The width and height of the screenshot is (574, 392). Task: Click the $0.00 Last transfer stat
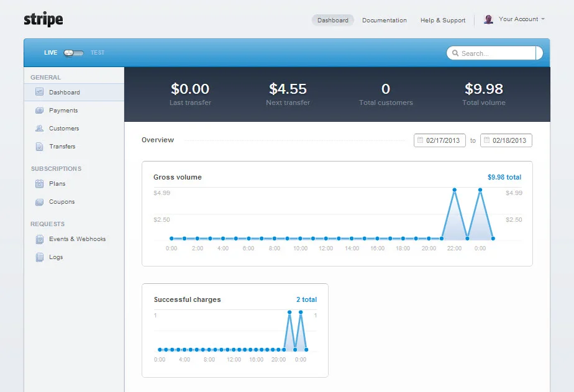pos(190,94)
